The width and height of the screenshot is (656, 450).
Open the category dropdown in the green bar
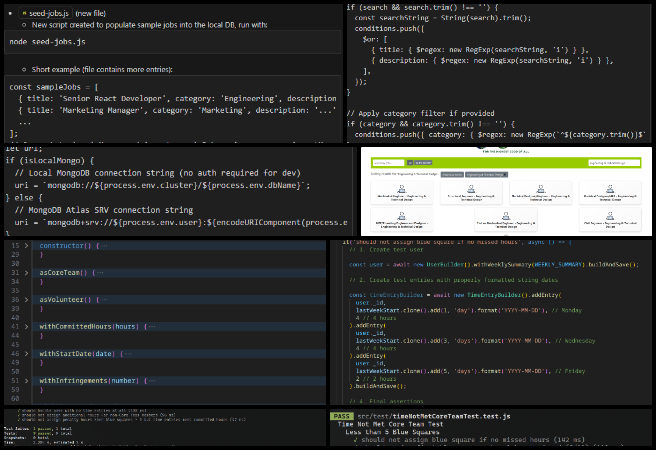[x=614, y=162]
